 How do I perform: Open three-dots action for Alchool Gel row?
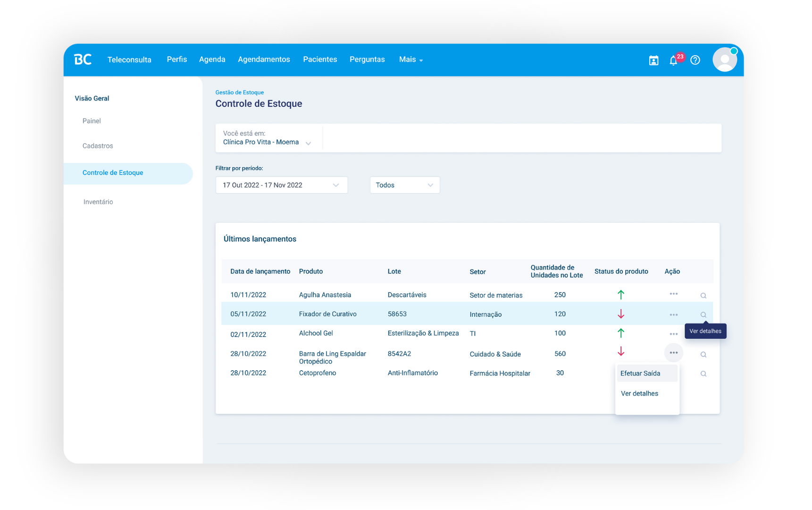click(x=673, y=334)
